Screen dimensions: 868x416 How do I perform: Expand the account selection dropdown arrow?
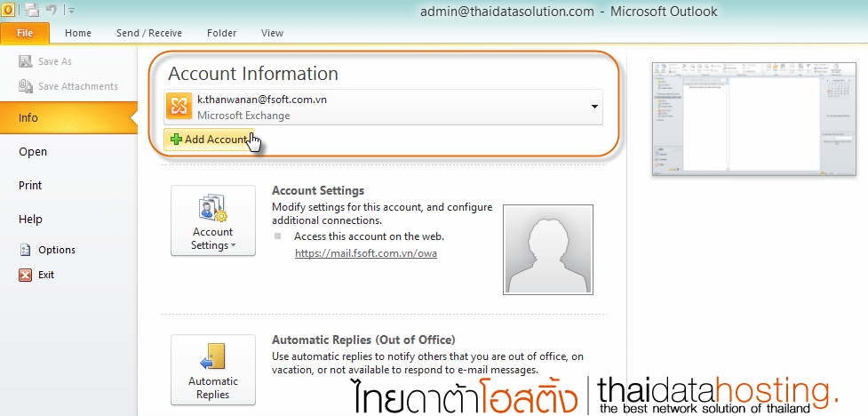pyautogui.click(x=594, y=107)
